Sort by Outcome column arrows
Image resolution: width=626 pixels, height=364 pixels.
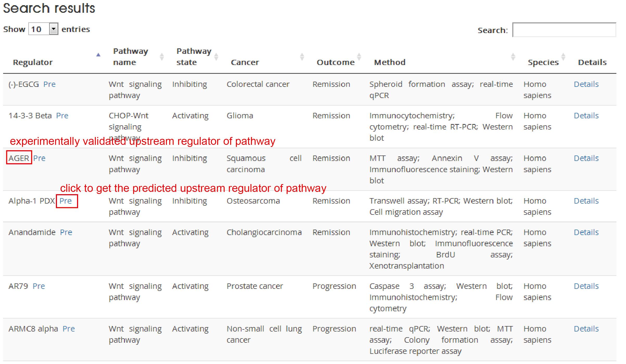pos(359,57)
